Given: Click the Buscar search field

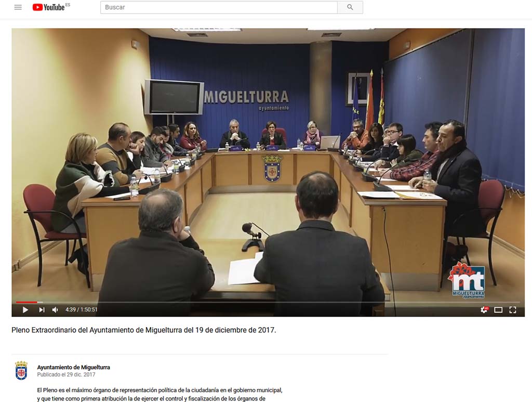Looking at the screenshot, I should (219, 7).
